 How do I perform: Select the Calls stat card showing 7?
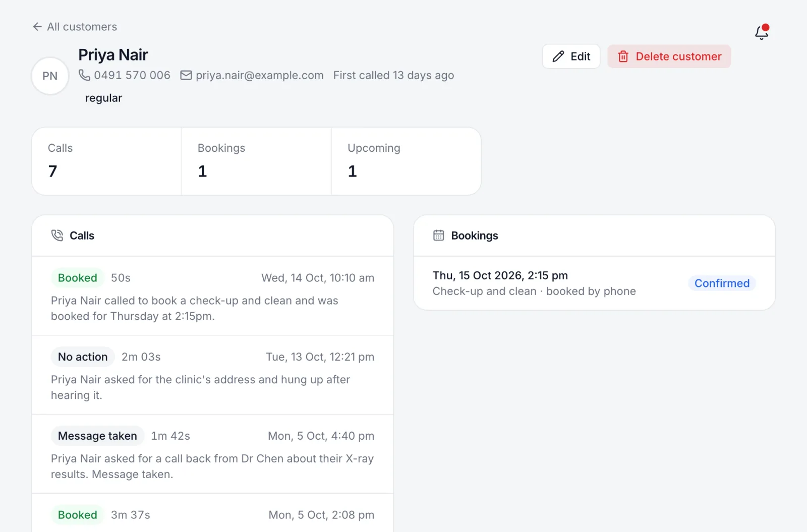[x=107, y=161]
